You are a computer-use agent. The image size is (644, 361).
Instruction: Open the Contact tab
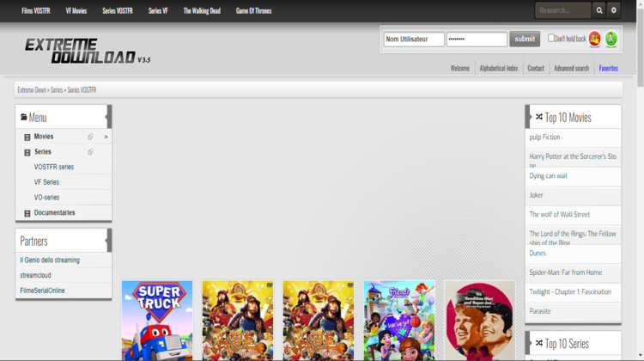(536, 68)
